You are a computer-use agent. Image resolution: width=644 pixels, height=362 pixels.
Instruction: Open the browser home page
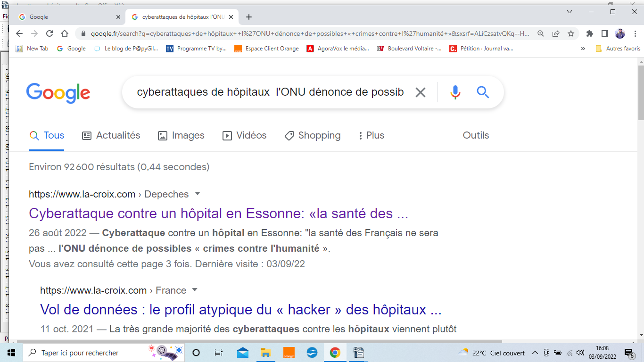click(x=65, y=33)
